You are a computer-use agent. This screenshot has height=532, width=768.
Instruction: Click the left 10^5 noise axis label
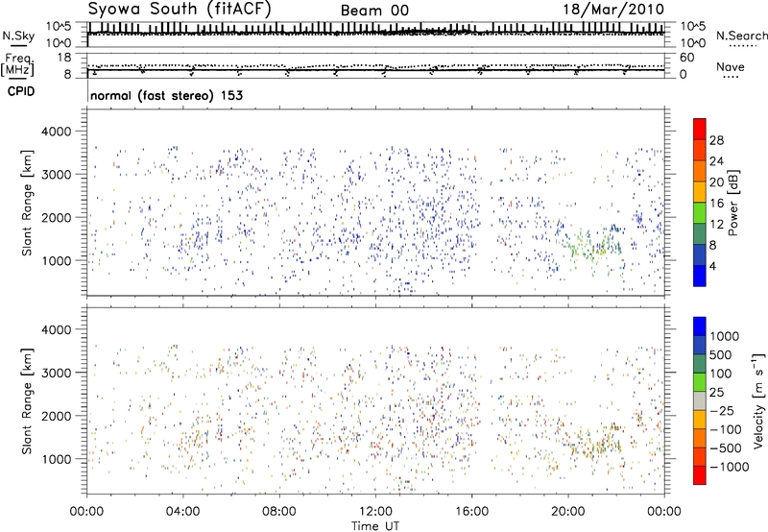click(x=59, y=27)
